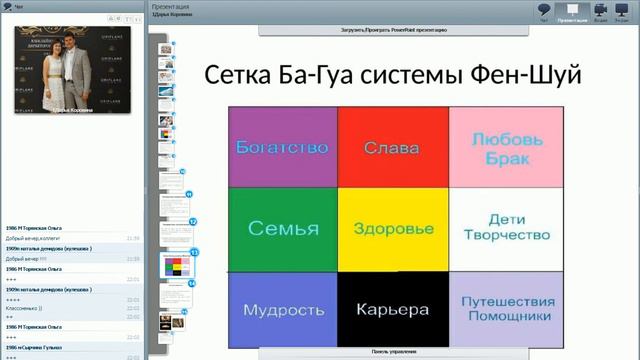Select slide thumbnail number 10
This screenshot has width=640, height=360.
pos(171,180)
